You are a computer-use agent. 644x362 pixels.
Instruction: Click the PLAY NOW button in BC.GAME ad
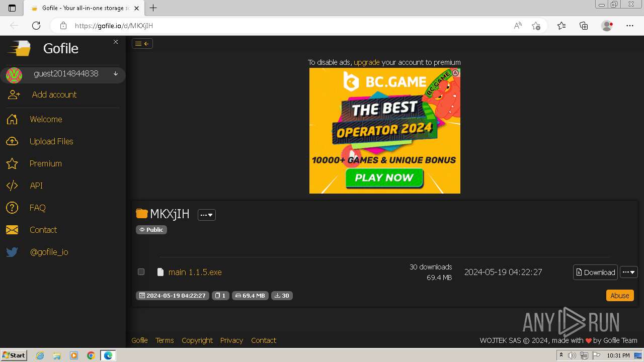tap(384, 178)
